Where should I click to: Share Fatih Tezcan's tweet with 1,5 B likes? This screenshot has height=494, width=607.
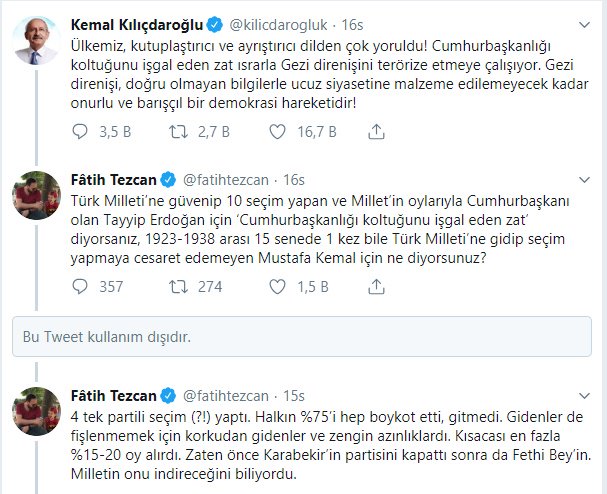(x=375, y=286)
